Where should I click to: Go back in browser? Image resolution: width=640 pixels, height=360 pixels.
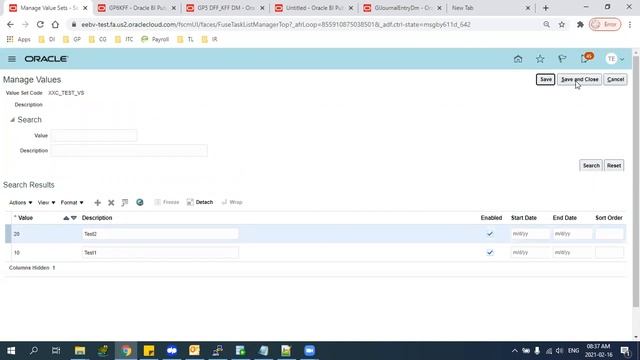point(10,24)
